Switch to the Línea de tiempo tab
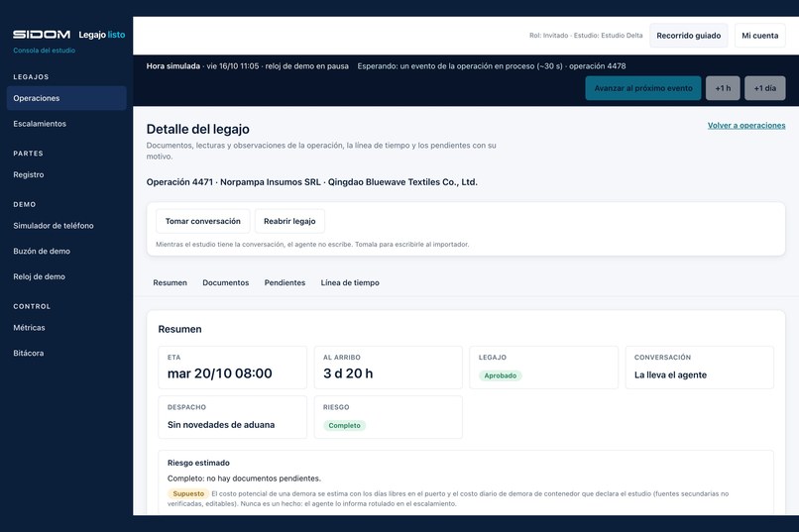Image resolution: width=799 pixels, height=532 pixels. tap(350, 282)
